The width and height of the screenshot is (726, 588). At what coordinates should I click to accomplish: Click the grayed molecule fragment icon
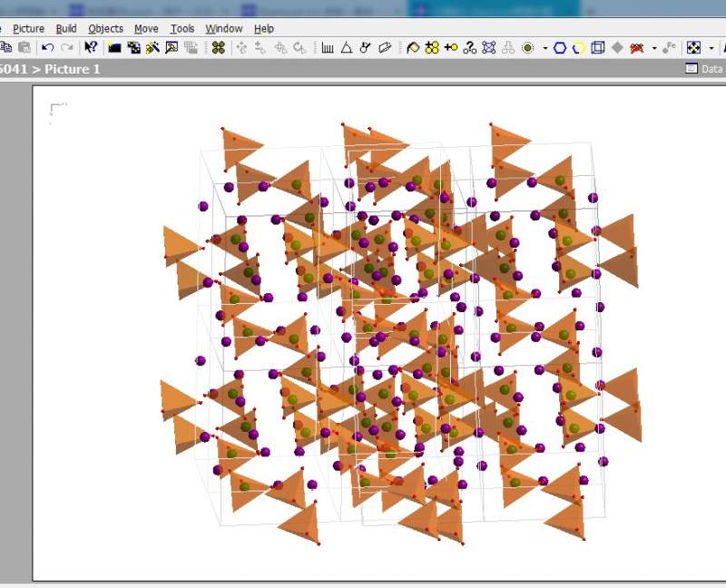tap(508, 48)
